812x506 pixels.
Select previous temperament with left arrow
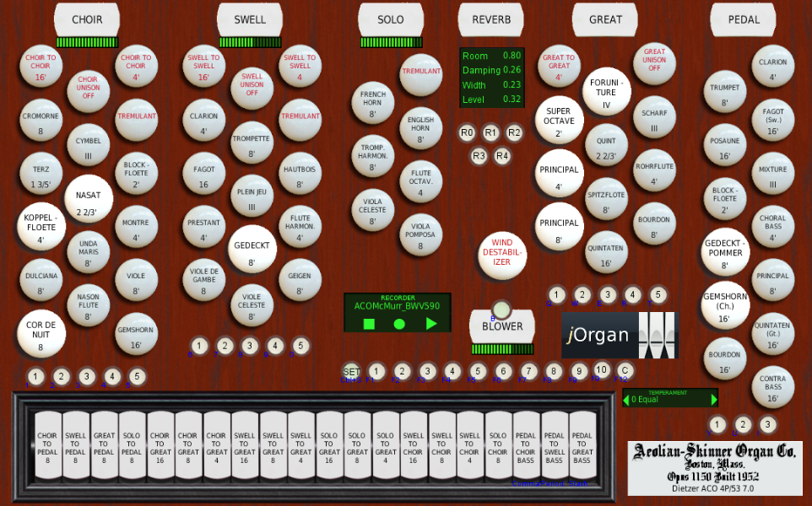click(x=626, y=400)
